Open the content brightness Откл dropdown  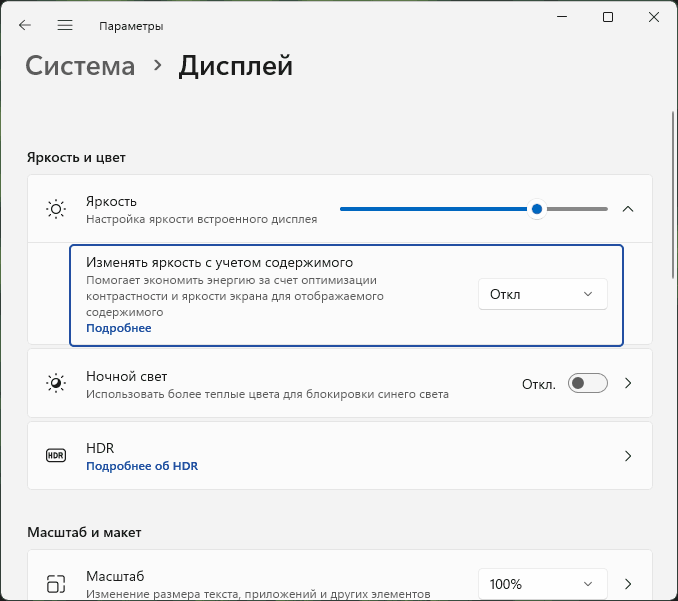[x=543, y=294]
